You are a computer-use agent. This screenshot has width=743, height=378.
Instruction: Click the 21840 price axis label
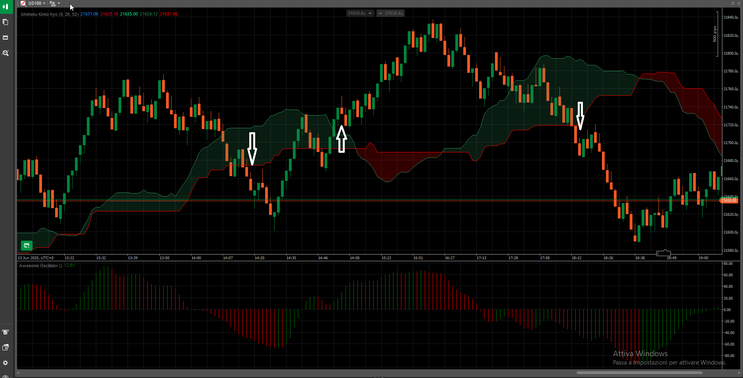[730, 18]
